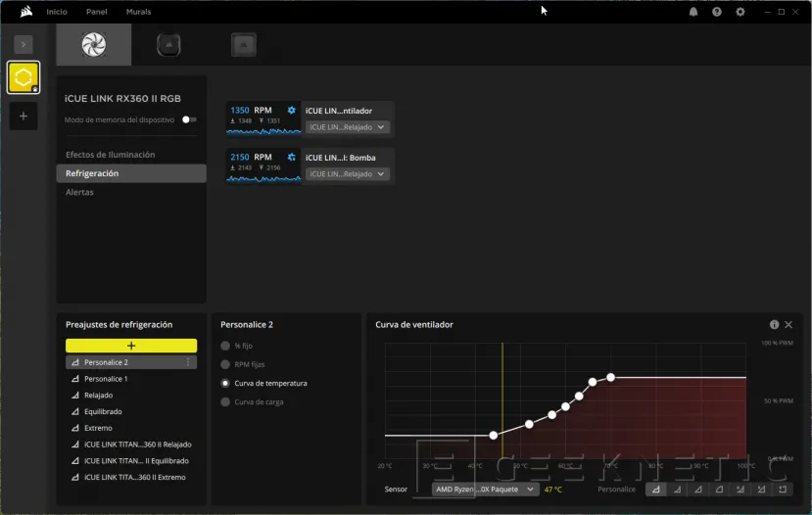Viewport: 812px width, 515px height.
Task: Go to Refrigeración section
Action: click(x=131, y=173)
